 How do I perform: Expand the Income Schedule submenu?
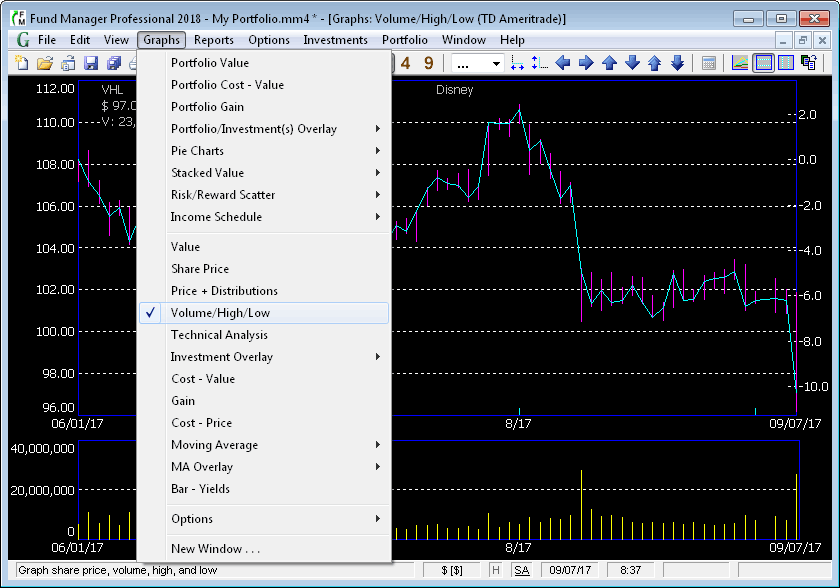264,216
